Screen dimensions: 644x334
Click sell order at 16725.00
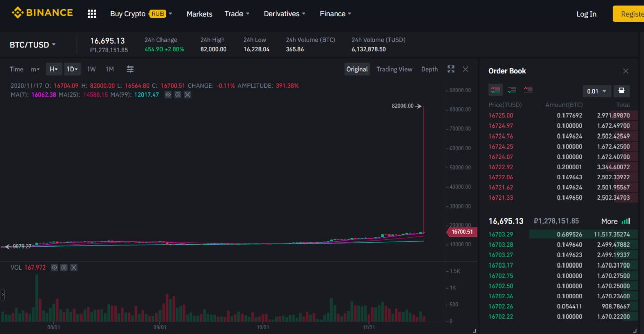(559, 115)
